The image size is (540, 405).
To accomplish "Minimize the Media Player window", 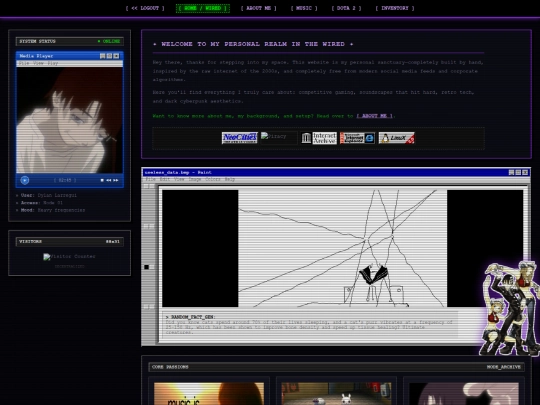I will tap(103, 56).
